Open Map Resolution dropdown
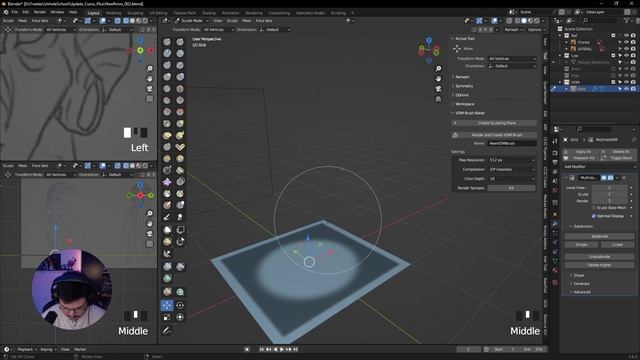640x360 pixels. pyautogui.click(x=512, y=160)
